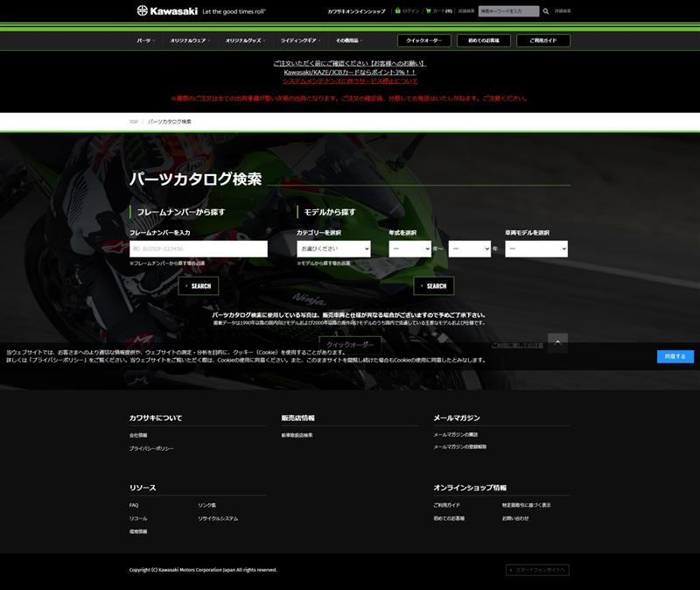Screen dimensions: 700x590
Task: Click the FAQ footer link
Action: pos(134,505)
